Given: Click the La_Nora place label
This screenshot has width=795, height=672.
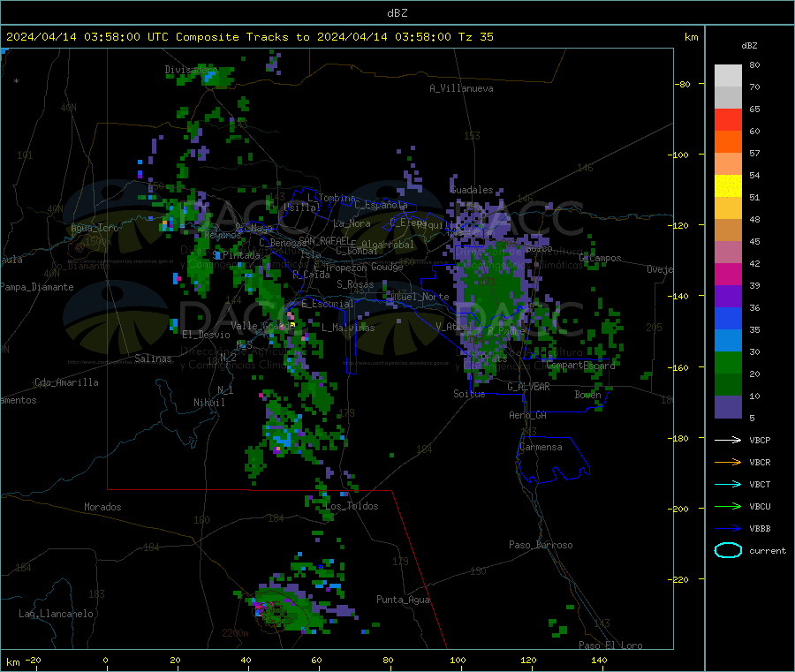Looking at the screenshot, I should tap(352, 223).
